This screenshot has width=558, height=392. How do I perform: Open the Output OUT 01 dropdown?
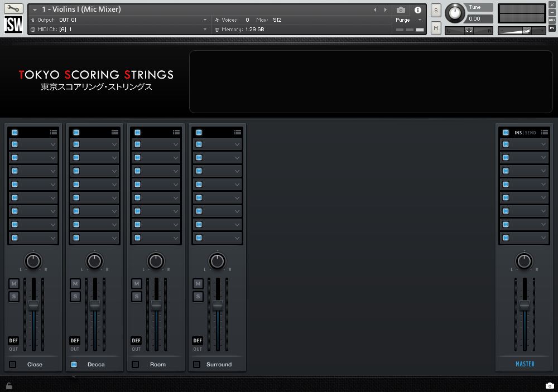coord(119,20)
